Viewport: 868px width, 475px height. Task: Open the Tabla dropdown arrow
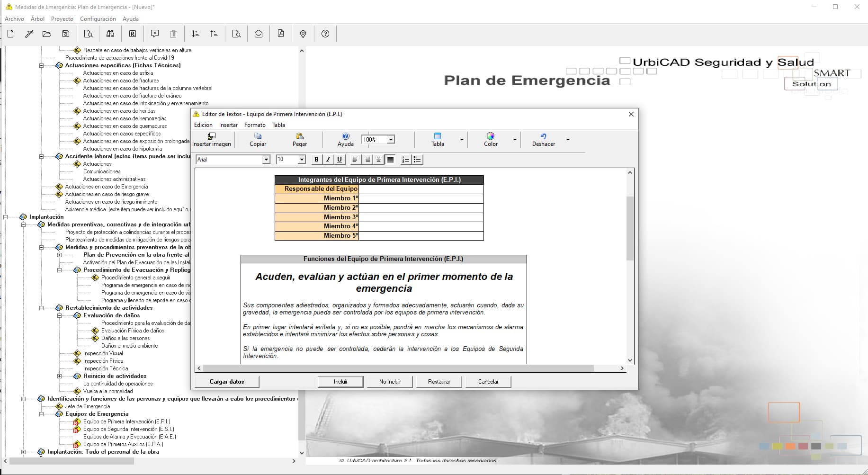pos(462,140)
